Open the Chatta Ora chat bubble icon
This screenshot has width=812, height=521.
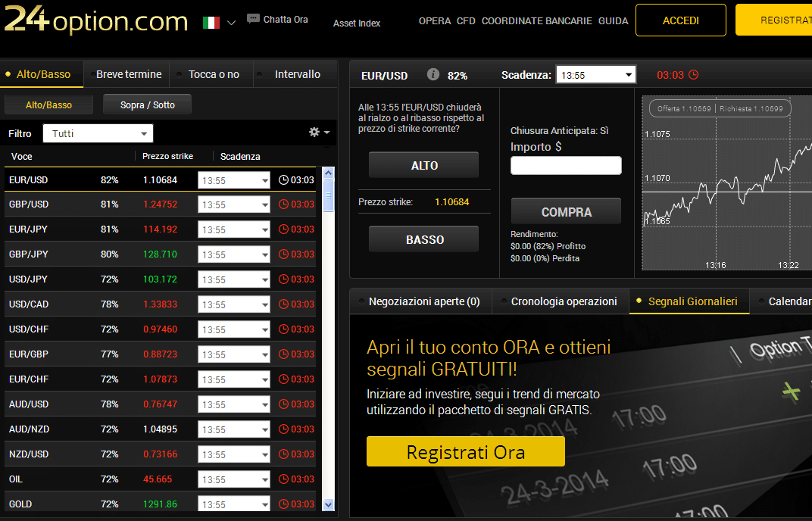pos(253,19)
